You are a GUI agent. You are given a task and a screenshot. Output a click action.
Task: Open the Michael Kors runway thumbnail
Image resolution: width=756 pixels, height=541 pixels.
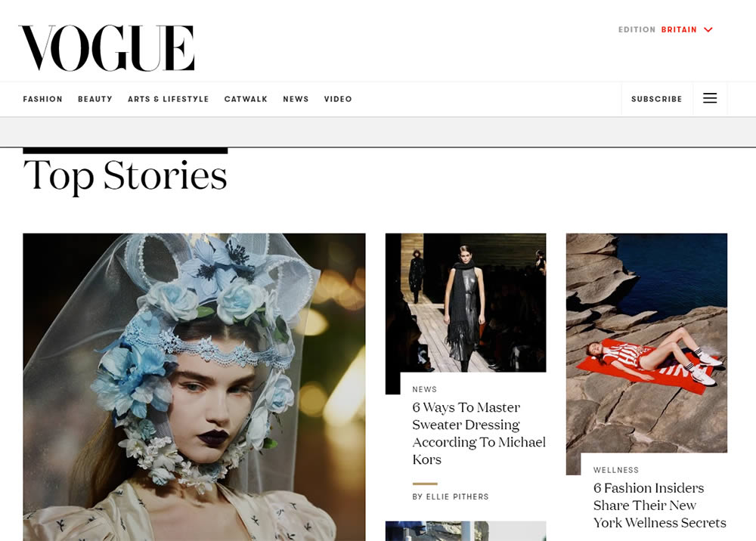tap(466, 302)
